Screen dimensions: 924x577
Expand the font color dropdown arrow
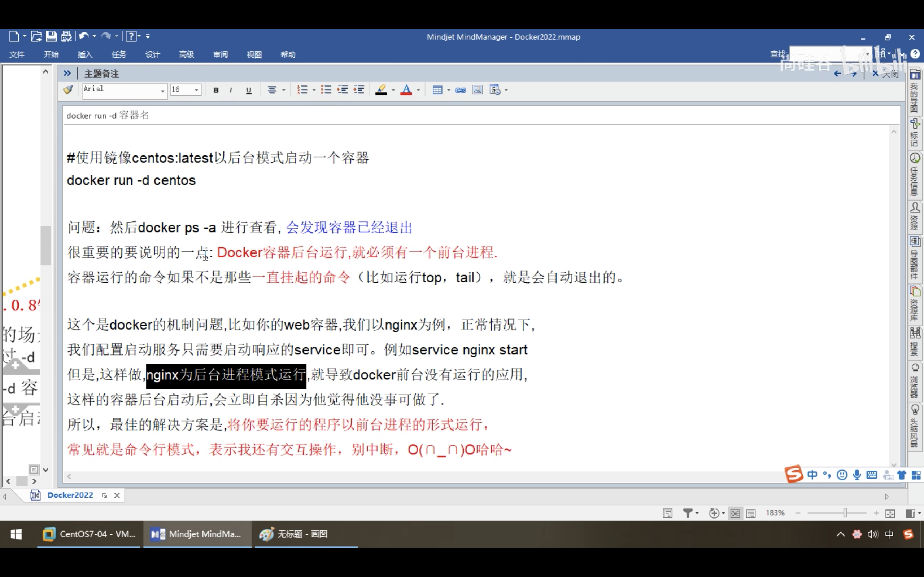click(418, 90)
